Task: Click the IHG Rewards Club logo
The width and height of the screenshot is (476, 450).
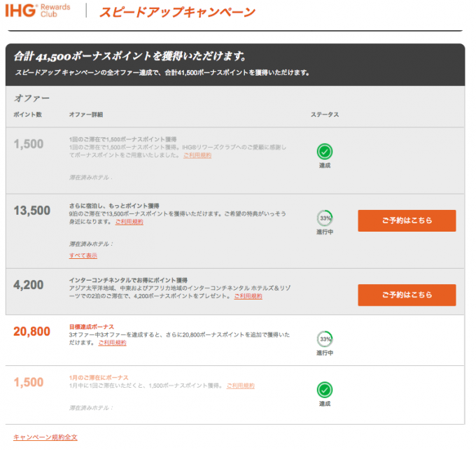Action: 38,10
